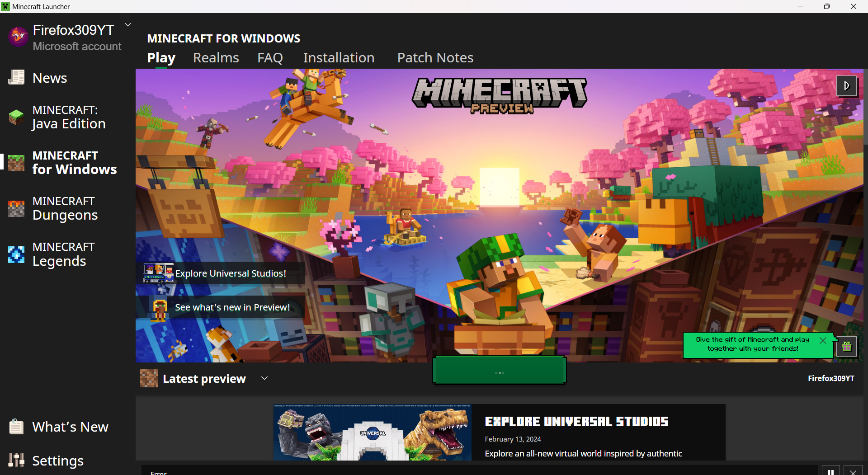
Task: Expand the Latest preview version dropdown
Action: pyautogui.click(x=264, y=378)
